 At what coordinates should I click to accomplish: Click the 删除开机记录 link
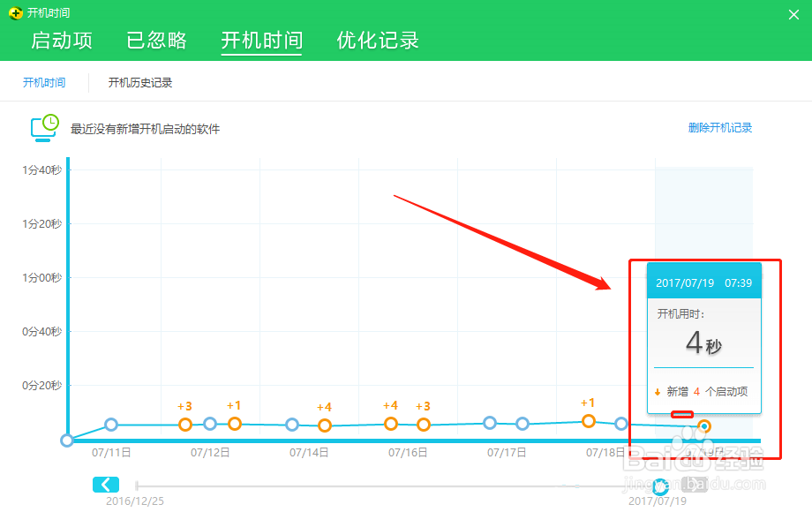click(720, 128)
